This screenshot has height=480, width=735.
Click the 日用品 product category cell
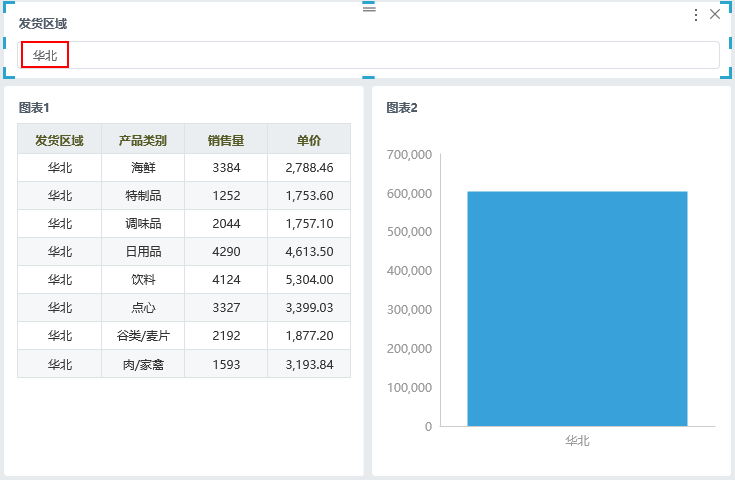143,252
